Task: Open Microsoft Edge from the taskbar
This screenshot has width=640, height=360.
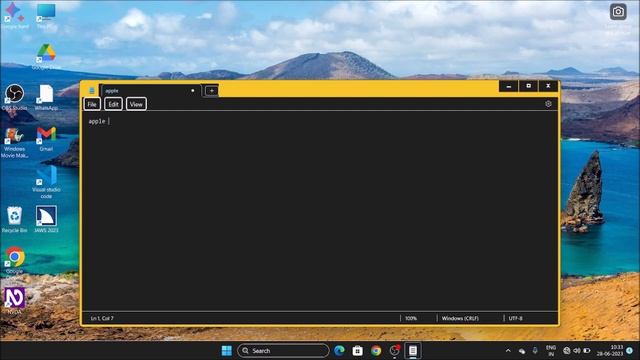Action: coord(339,351)
